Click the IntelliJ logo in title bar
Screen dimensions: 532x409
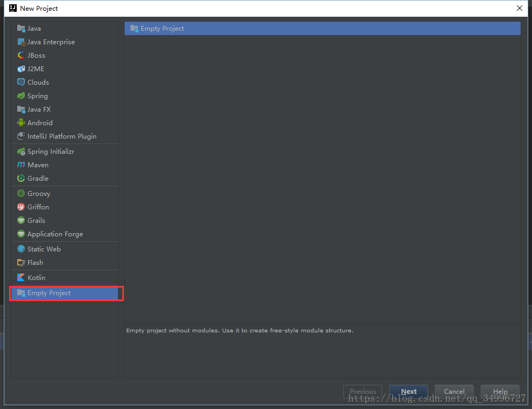click(x=13, y=8)
